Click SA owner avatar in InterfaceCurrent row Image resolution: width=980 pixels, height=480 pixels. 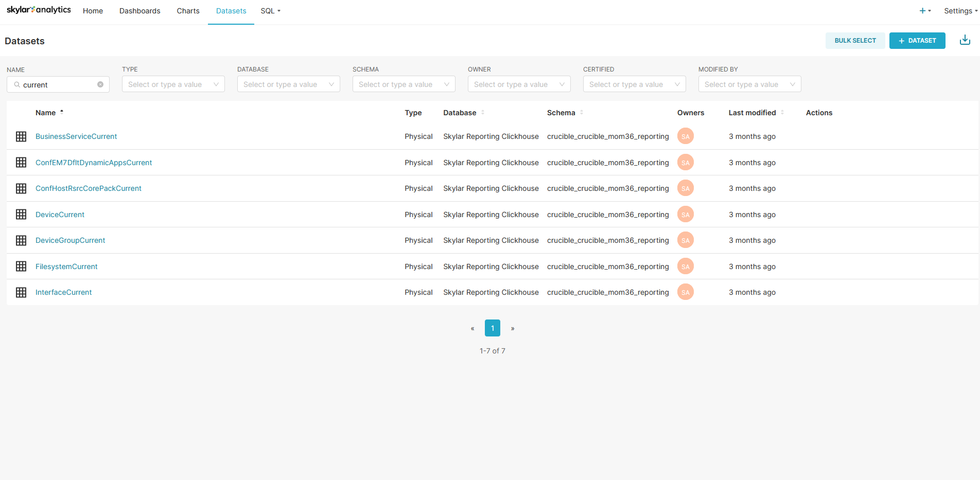point(686,292)
